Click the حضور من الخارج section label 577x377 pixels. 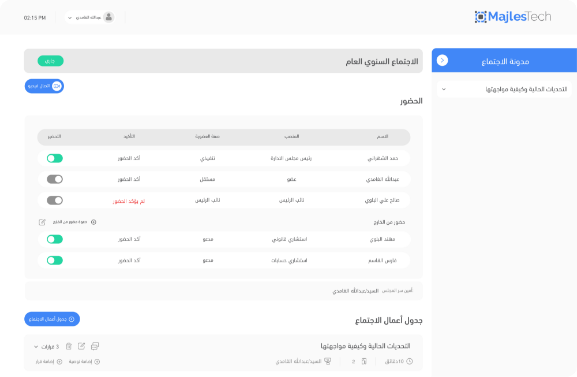(x=389, y=222)
